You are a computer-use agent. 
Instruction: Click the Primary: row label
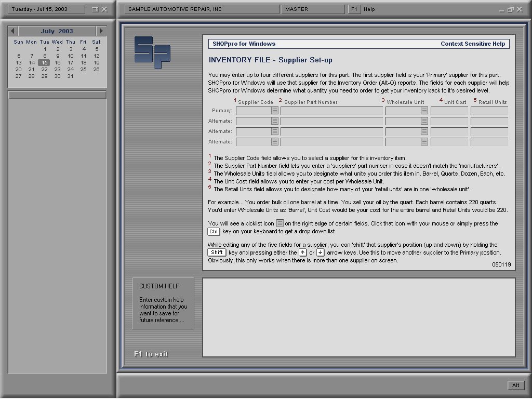pos(222,111)
